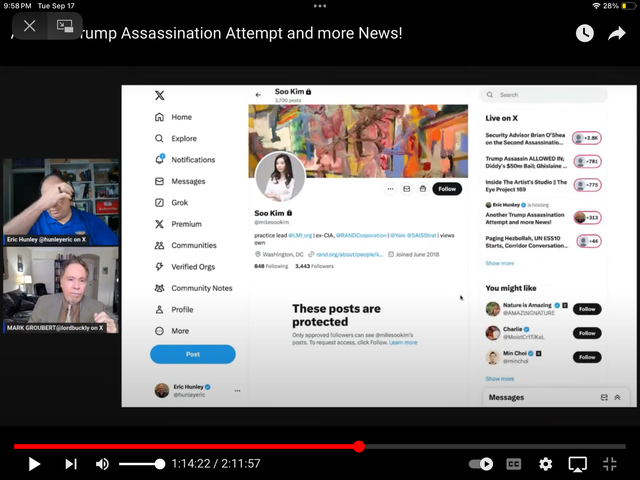The image size is (640, 480).
Task: Follow Min Choi
Action: pyautogui.click(x=587, y=358)
